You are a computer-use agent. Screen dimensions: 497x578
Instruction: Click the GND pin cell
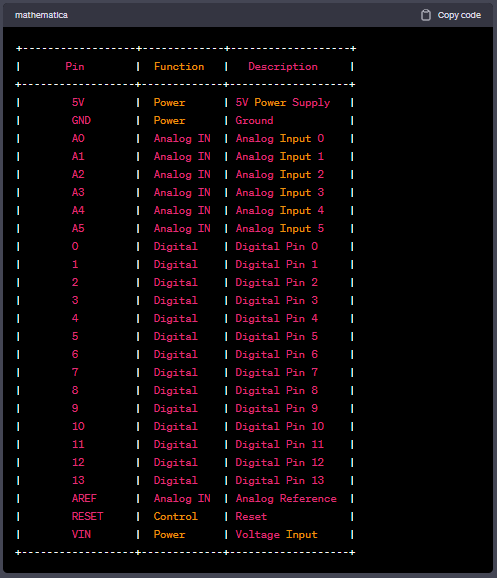pos(81,120)
